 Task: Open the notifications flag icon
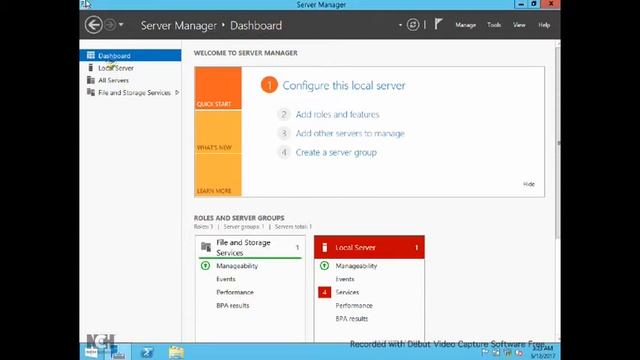(x=438, y=24)
